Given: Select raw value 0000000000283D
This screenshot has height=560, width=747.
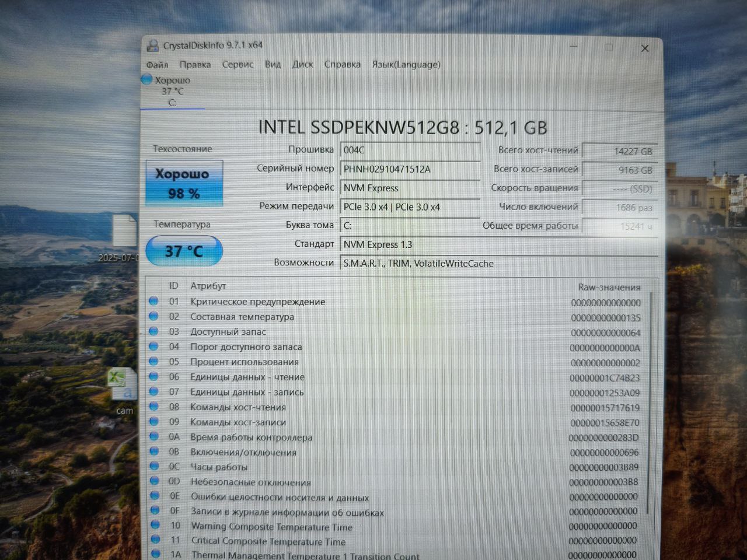Looking at the screenshot, I should click(x=604, y=437).
